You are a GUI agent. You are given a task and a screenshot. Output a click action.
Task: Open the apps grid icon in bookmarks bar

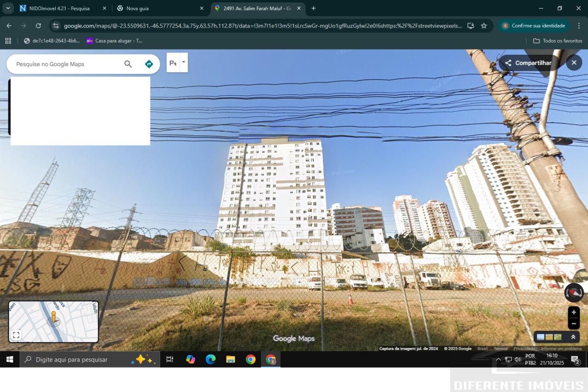click(x=8, y=41)
